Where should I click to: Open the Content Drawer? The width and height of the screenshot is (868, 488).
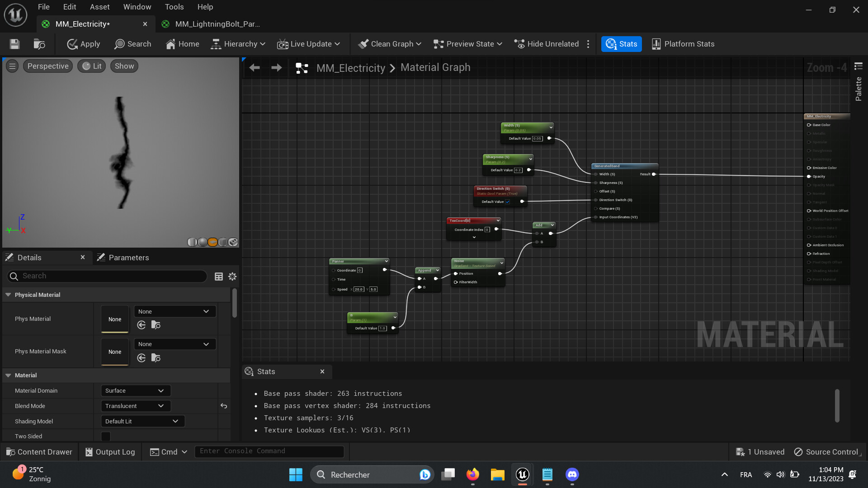tap(39, 452)
